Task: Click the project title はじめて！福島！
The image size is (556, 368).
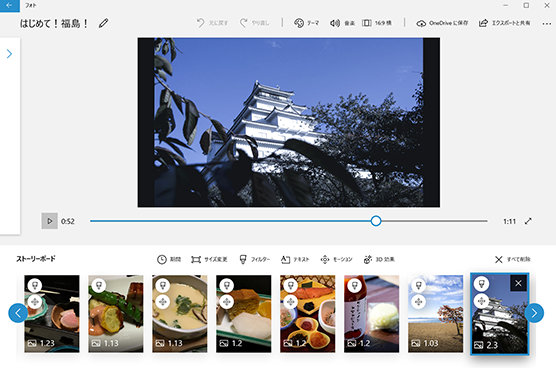Action: point(54,23)
